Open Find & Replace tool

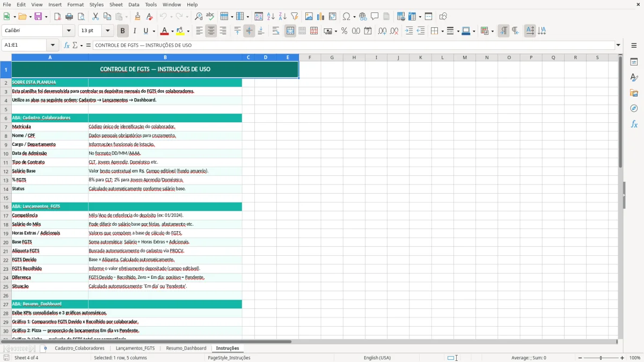click(x=199, y=17)
